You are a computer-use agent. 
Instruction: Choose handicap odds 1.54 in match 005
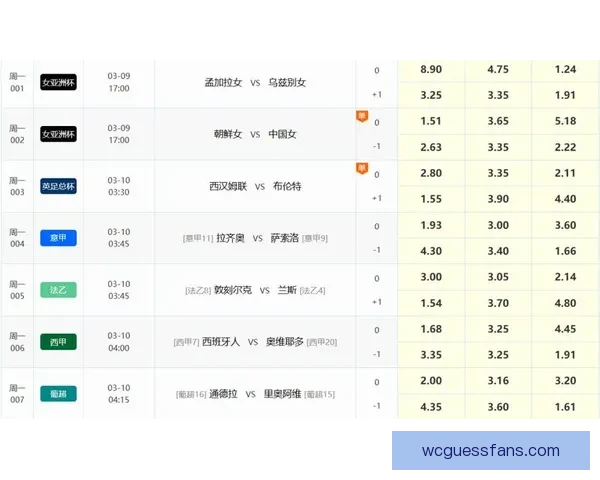coord(431,303)
